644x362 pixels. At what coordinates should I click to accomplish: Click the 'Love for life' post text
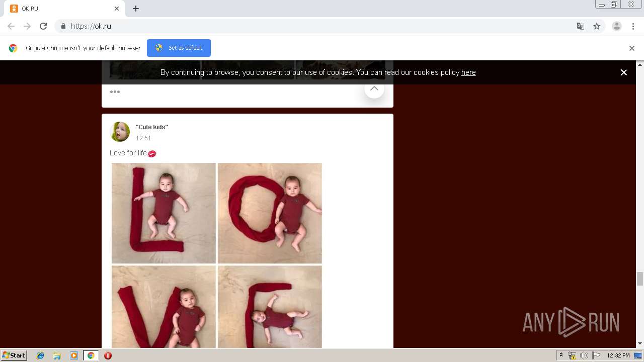[128, 153]
